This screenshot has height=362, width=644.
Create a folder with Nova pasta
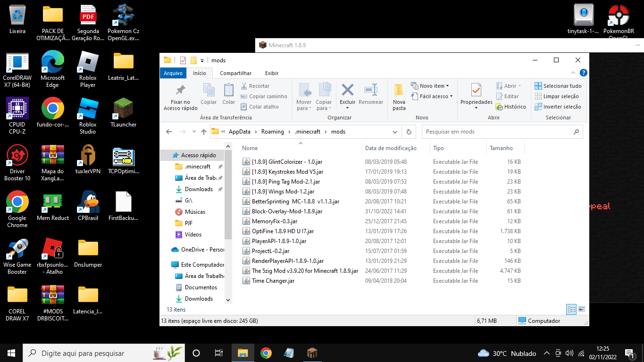click(399, 97)
